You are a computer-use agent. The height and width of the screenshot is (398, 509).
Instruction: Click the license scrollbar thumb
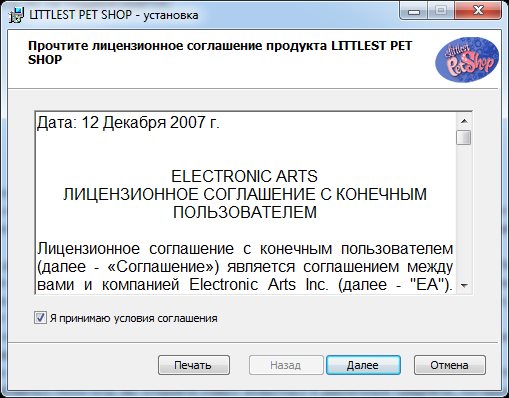click(464, 137)
